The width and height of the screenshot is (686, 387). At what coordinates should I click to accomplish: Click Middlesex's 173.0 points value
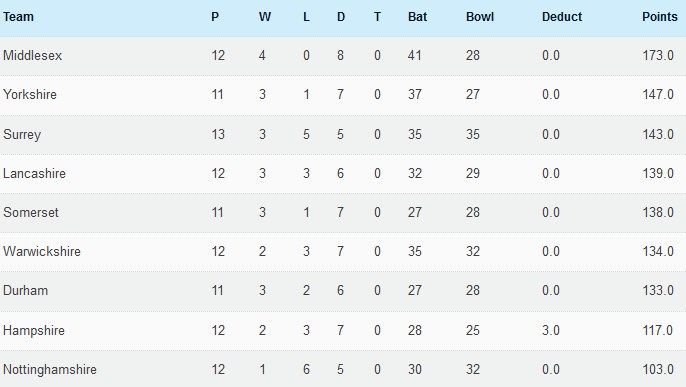point(658,56)
